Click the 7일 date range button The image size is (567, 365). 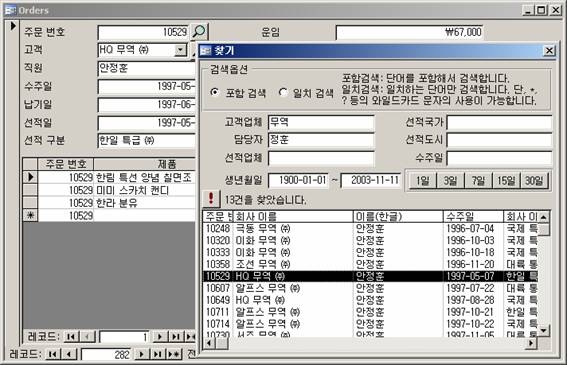(478, 180)
